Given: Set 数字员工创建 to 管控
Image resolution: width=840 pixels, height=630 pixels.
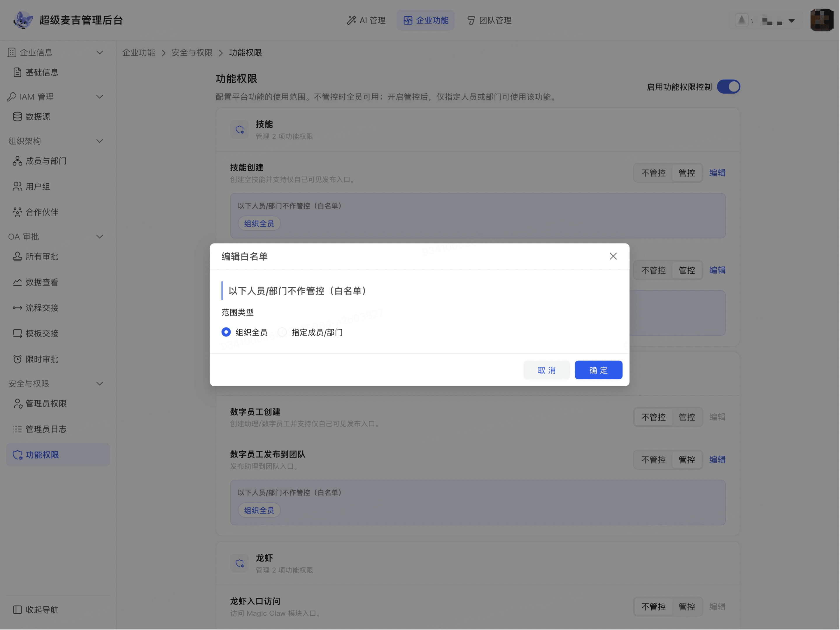Looking at the screenshot, I should pos(687,417).
